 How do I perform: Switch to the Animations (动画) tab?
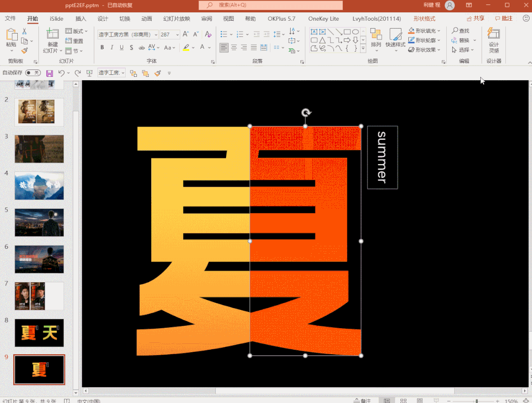(147, 19)
